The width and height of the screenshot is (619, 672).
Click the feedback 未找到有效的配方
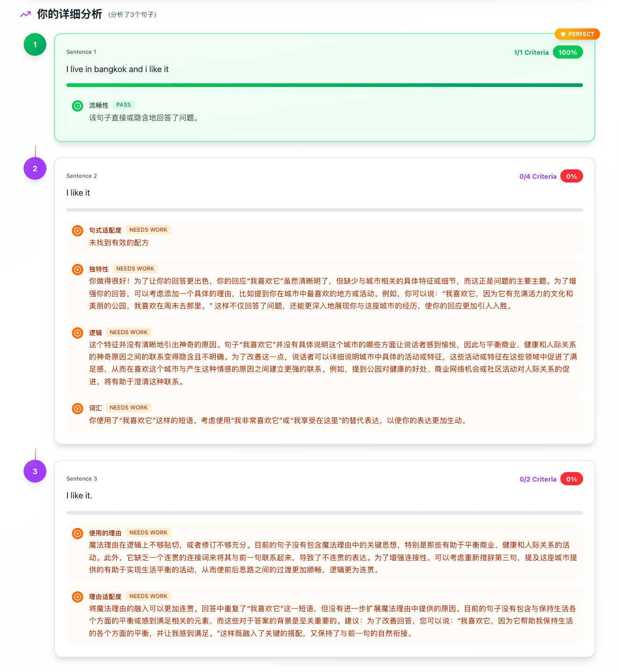119,243
